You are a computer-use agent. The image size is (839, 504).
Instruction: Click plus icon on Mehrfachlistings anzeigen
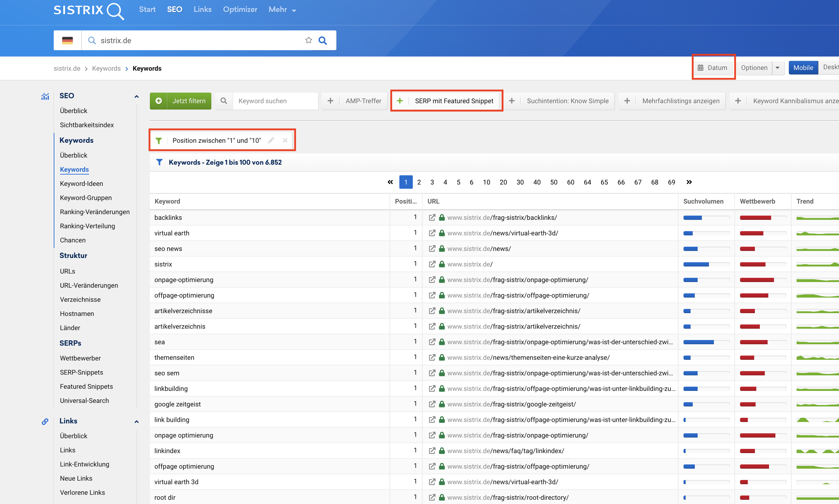click(x=627, y=101)
